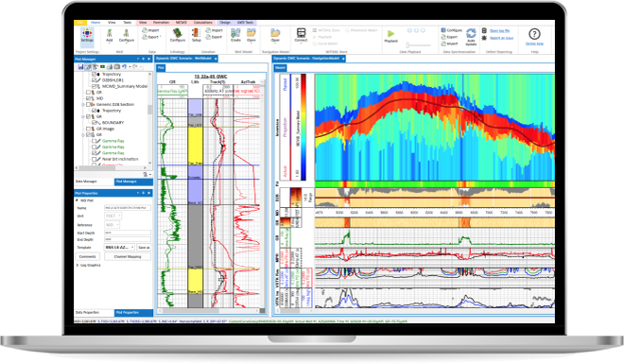Open the Template dropdown

(x=119, y=248)
